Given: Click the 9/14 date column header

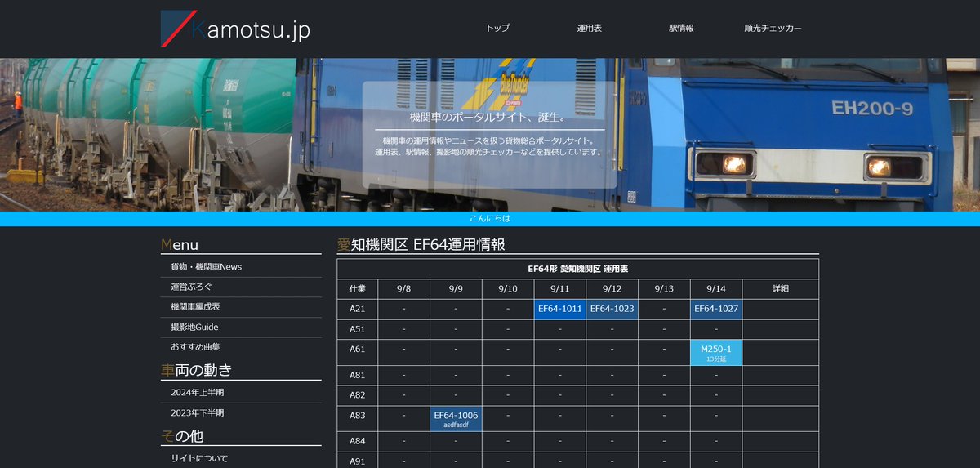Looking at the screenshot, I should [x=716, y=289].
